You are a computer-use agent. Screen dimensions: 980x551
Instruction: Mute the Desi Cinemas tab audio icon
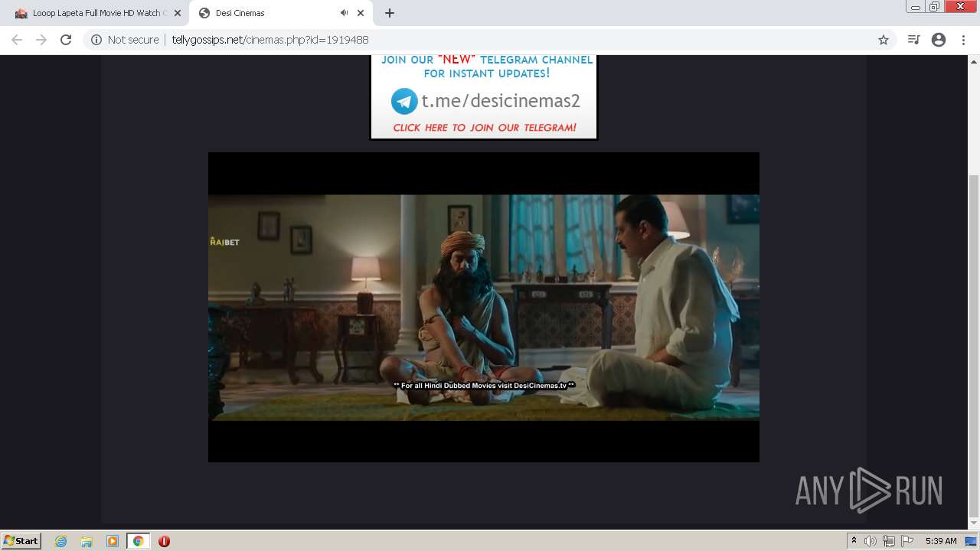[344, 13]
